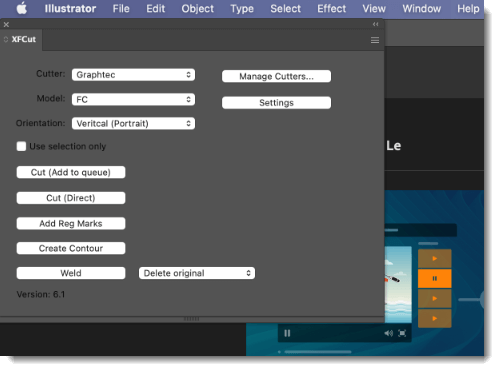
Task: Select the XFCut panel tab
Action: 21,39
